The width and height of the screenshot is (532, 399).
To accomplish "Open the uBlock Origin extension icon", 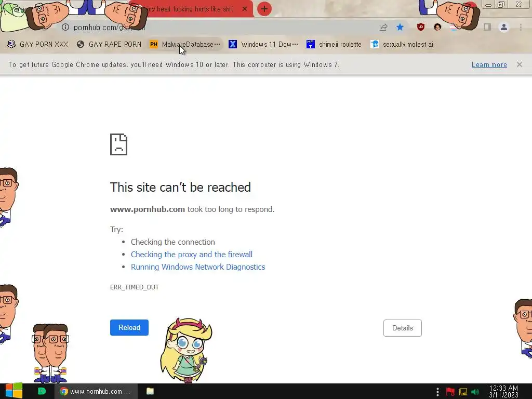I will (421, 27).
